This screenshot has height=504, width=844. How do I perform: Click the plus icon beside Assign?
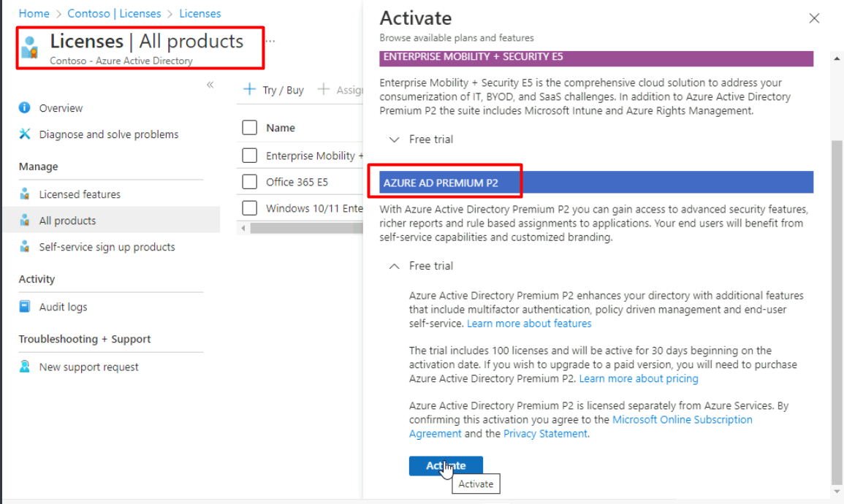click(x=324, y=89)
